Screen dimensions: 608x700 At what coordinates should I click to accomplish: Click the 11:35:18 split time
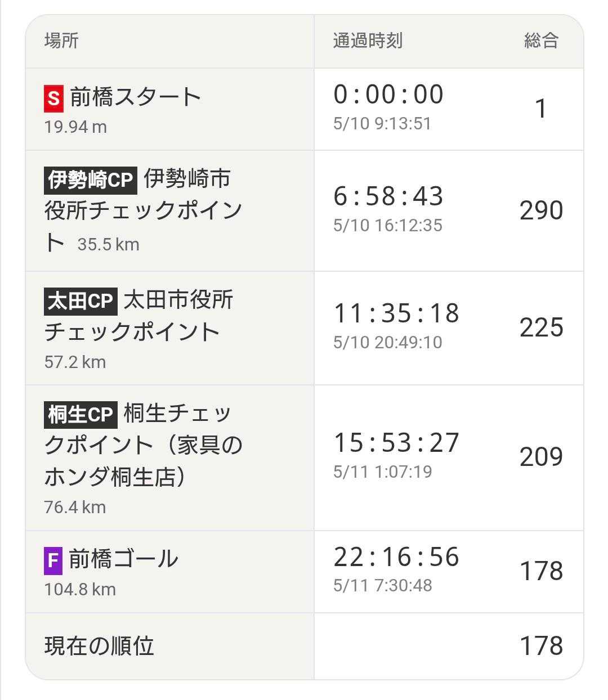[x=396, y=313]
